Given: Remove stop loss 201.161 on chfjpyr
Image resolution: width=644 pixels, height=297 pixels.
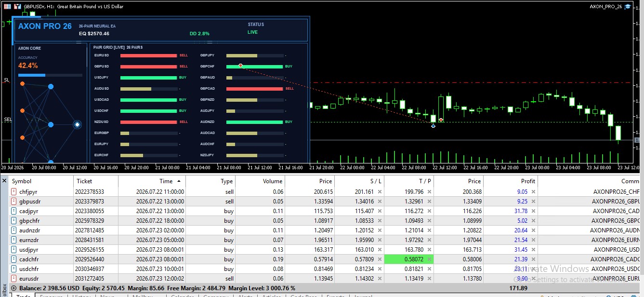Looking at the screenshot, I should (380, 192).
